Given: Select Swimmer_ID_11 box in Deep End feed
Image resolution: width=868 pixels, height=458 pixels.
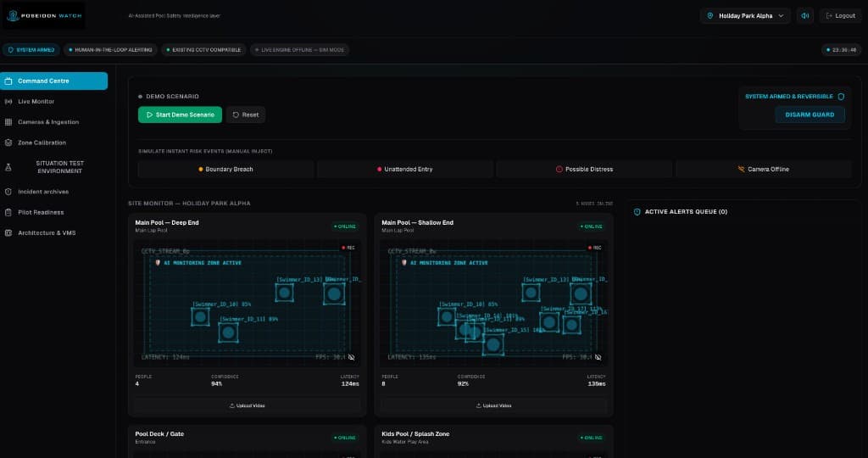Looking at the screenshot, I should [228, 332].
